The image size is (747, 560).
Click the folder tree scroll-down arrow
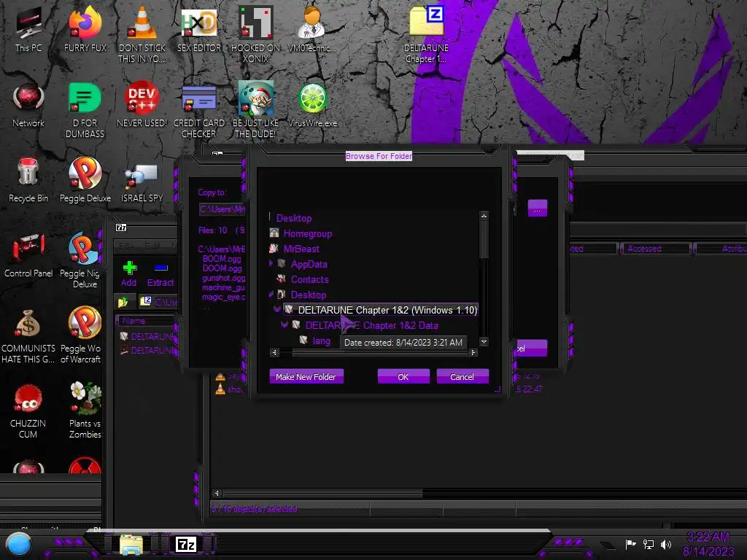484,342
